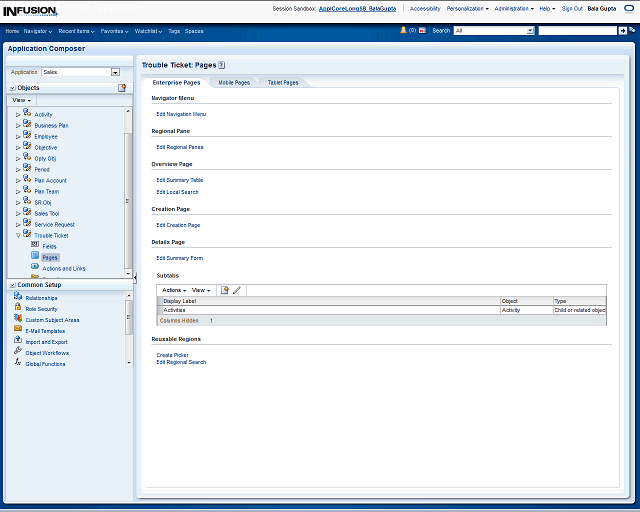This screenshot has height=512, width=640.
Task: Click the new object icon in Objects header
Action: tap(122, 88)
